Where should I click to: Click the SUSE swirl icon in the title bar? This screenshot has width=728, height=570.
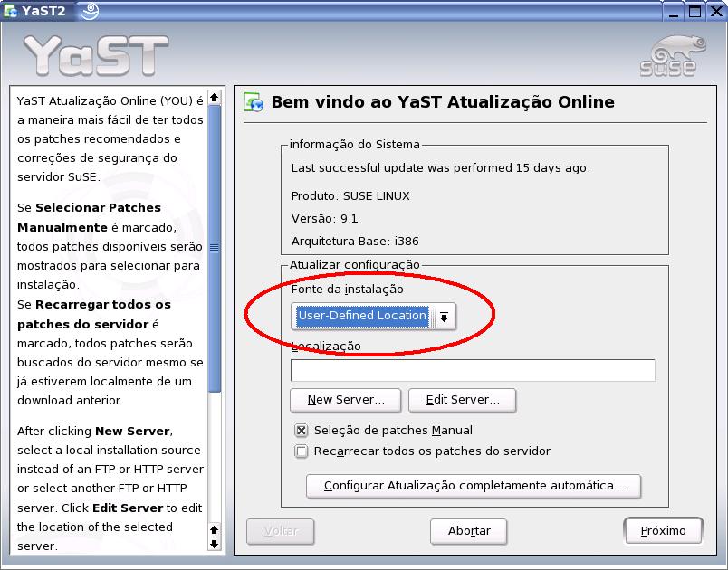click(90, 11)
